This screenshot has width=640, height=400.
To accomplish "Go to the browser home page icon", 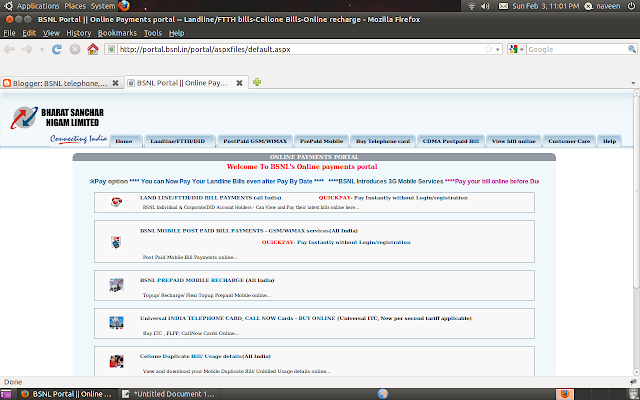I will 93,49.
